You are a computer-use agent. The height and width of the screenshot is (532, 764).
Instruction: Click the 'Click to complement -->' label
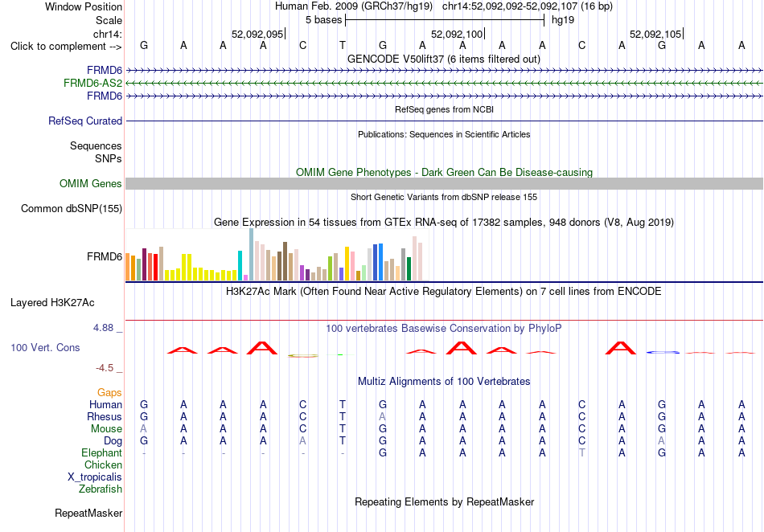(x=66, y=47)
